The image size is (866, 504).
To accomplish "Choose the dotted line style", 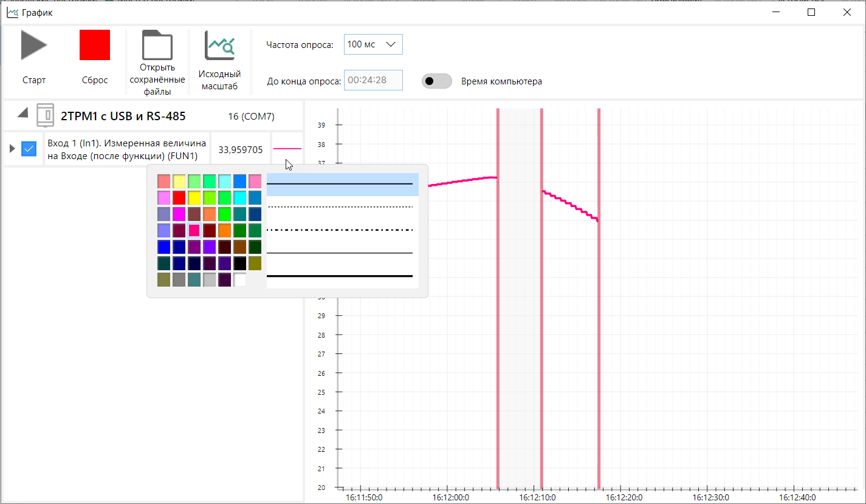I will coord(343,207).
